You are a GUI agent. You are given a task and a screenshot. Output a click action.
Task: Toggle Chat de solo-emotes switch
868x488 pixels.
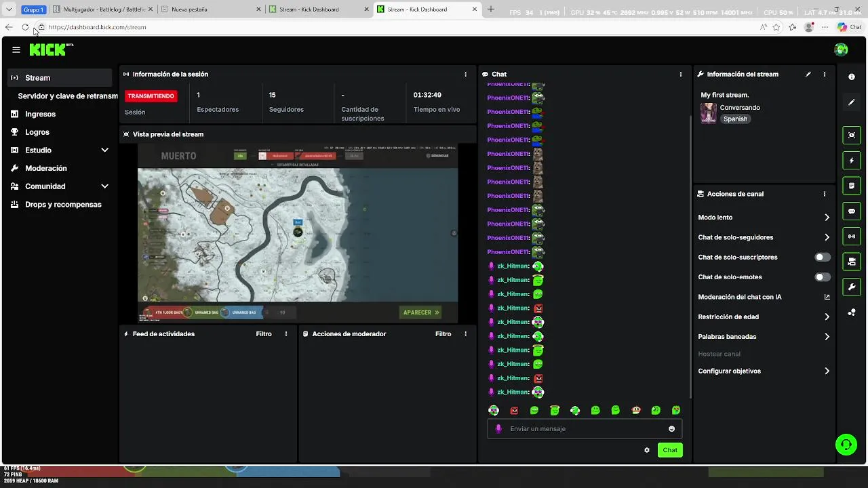[823, 277]
